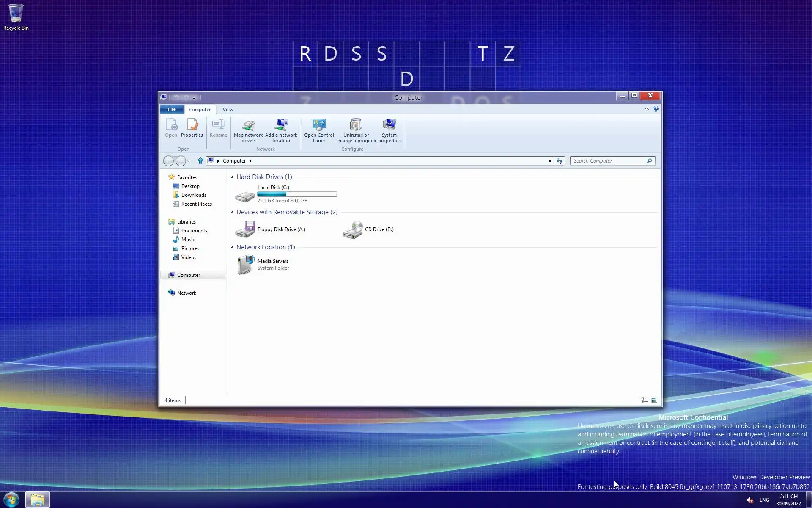
Task: Switch to large icons view in status bar
Action: tap(654, 400)
